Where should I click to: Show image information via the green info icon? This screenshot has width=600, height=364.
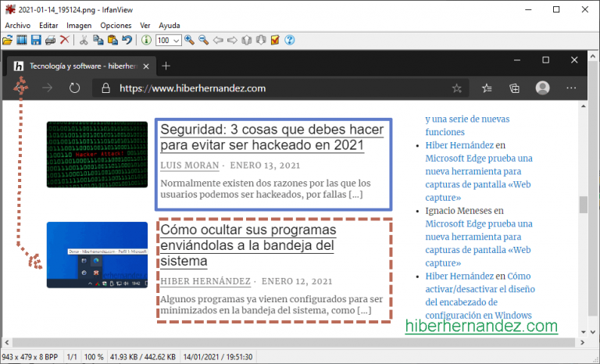click(x=147, y=40)
